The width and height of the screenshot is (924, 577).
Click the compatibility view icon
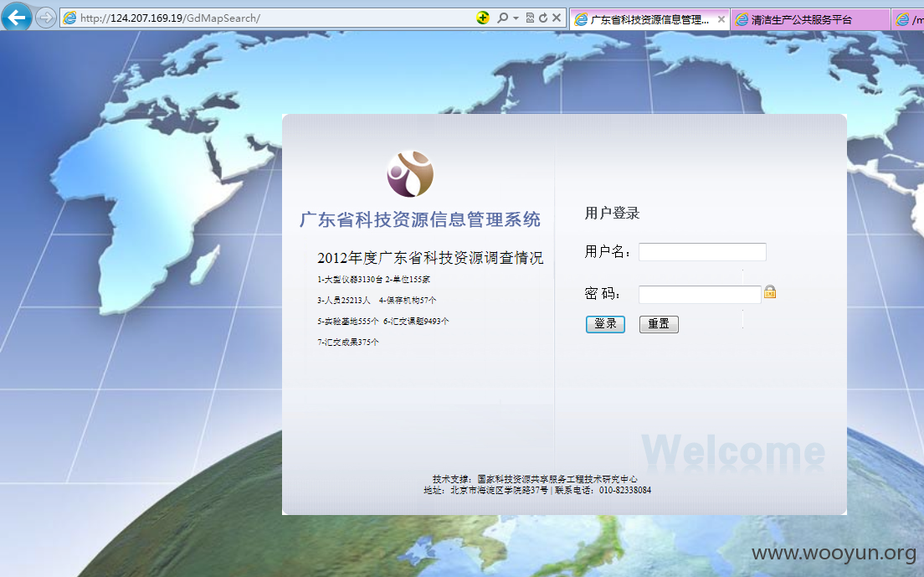coord(530,18)
